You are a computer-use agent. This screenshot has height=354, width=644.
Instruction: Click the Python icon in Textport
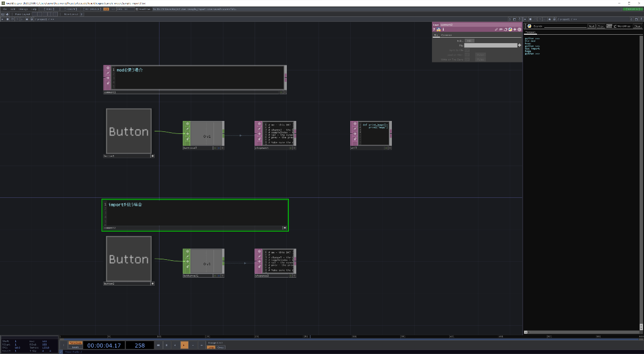tap(529, 26)
